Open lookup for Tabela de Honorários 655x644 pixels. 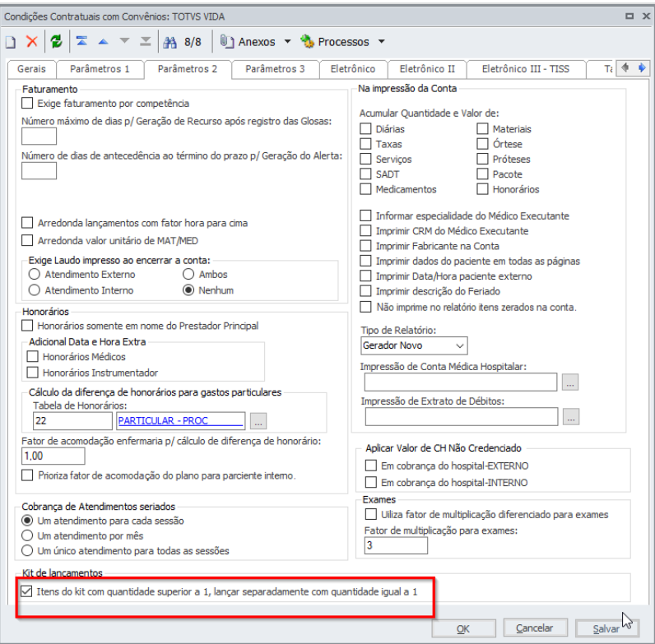point(258,421)
